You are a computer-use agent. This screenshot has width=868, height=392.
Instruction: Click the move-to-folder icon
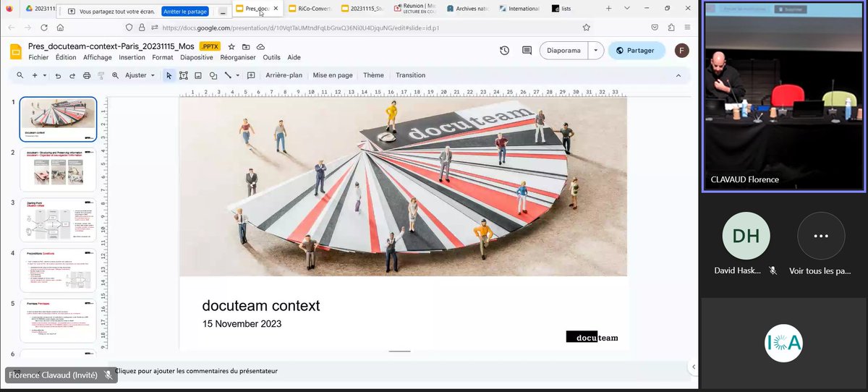246,46
